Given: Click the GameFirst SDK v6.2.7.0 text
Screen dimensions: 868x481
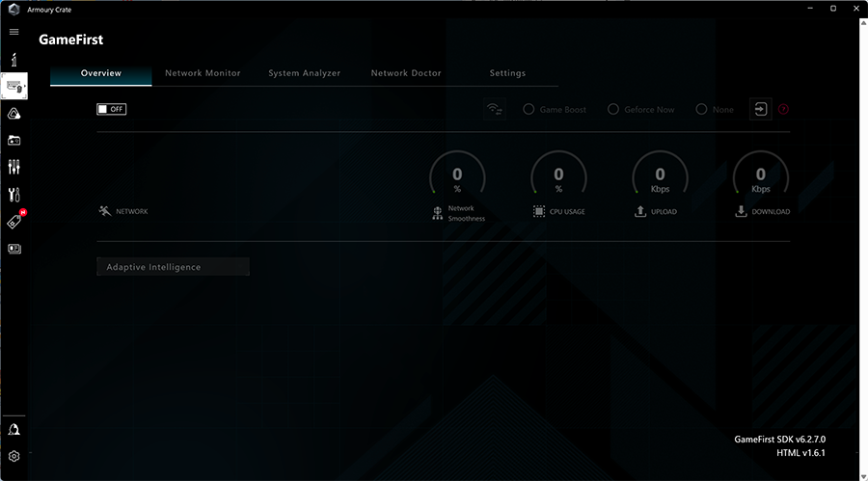Looking at the screenshot, I should tap(779, 439).
